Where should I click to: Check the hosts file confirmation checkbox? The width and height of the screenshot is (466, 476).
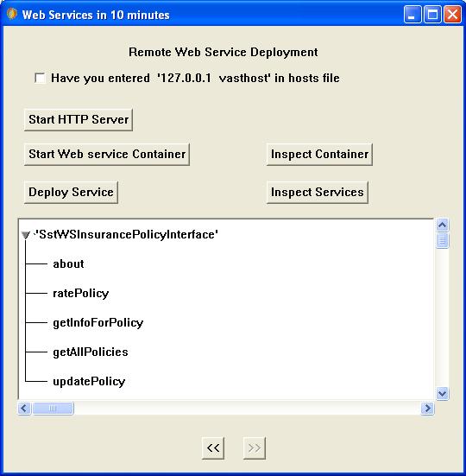(x=40, y=78)
